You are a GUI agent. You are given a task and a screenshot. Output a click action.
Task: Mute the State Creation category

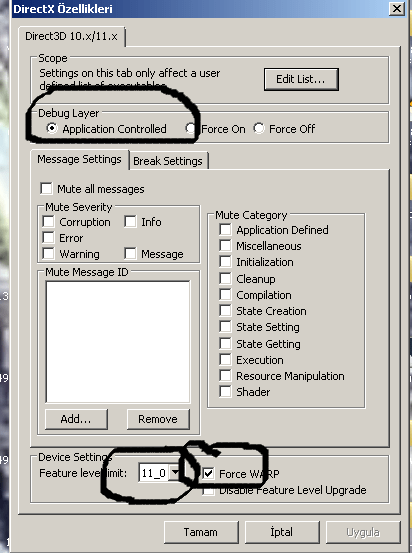coord(225,311)
